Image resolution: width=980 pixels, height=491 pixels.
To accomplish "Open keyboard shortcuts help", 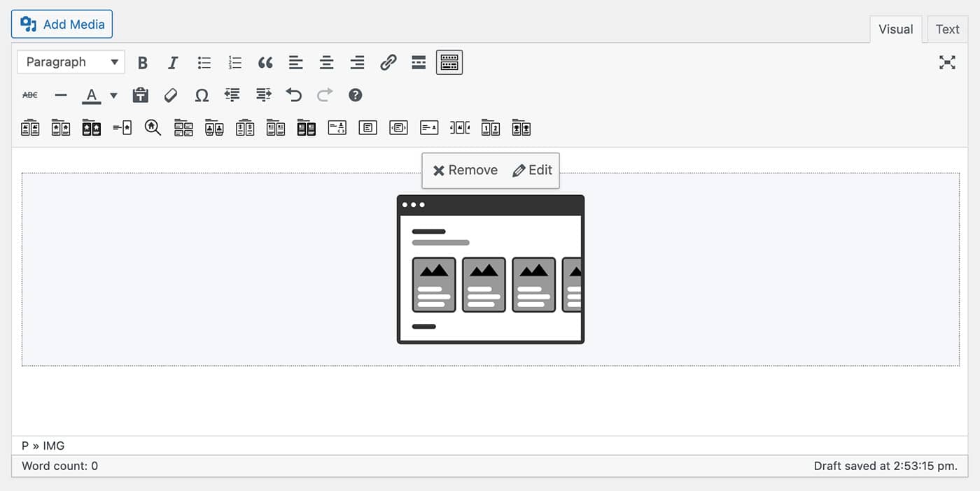I will click(356, 95).
